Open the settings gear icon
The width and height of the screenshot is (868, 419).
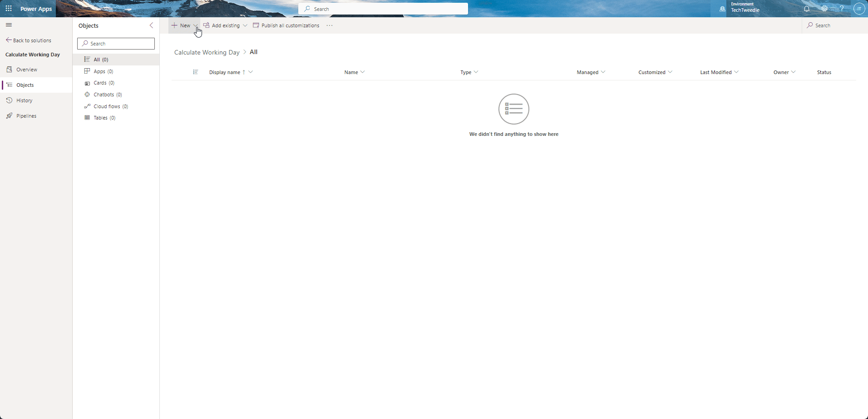coord(824,9)
